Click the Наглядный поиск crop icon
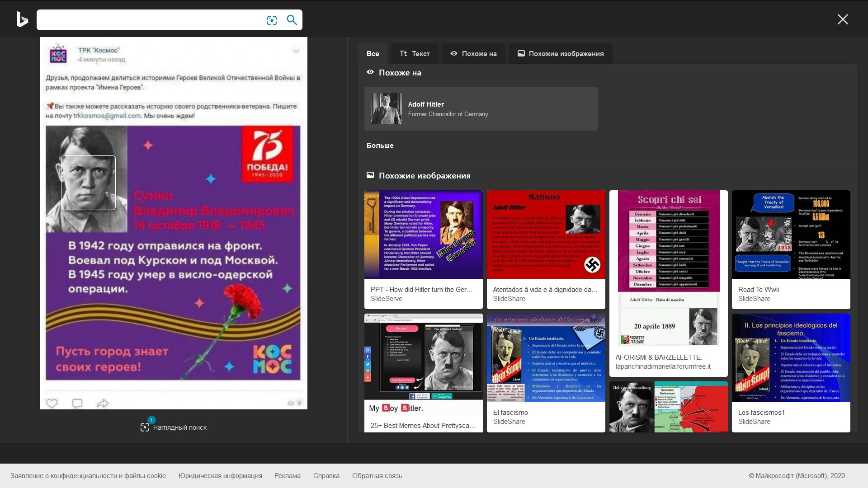Screen dimensions: 868x488 [x=145, y=427]
